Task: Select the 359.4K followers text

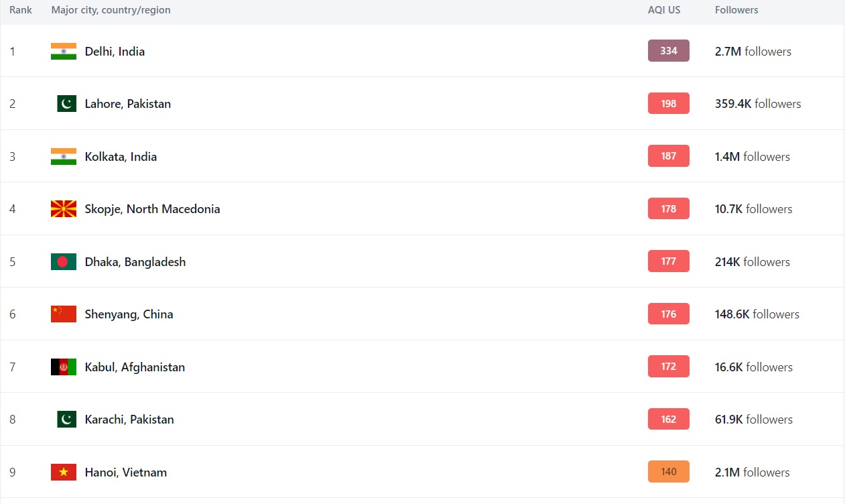Action: click(x=758, y=104)
